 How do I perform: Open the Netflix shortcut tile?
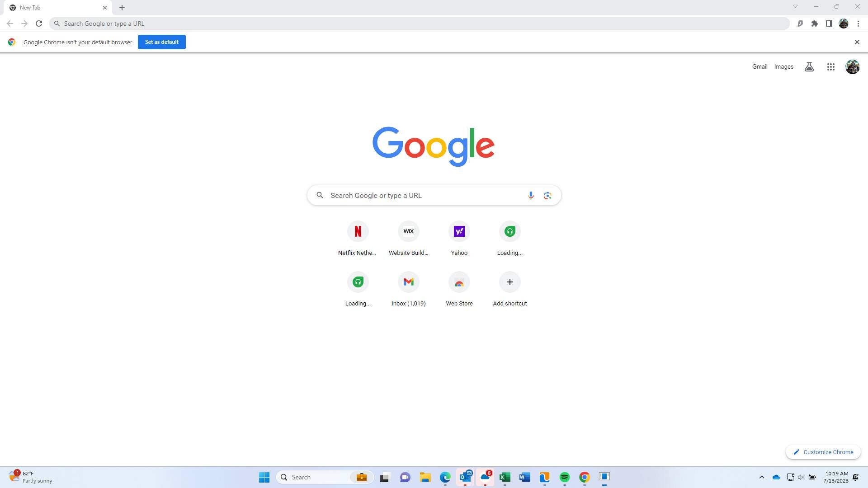[358, 239]
